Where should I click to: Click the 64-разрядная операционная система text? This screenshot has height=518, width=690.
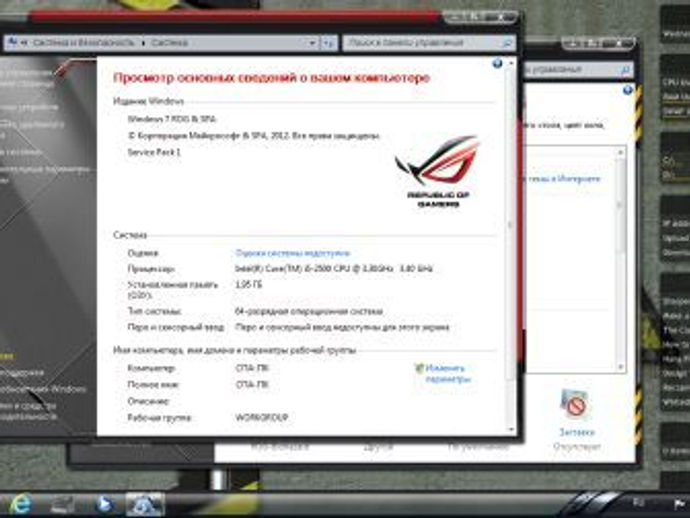[309, 311]
